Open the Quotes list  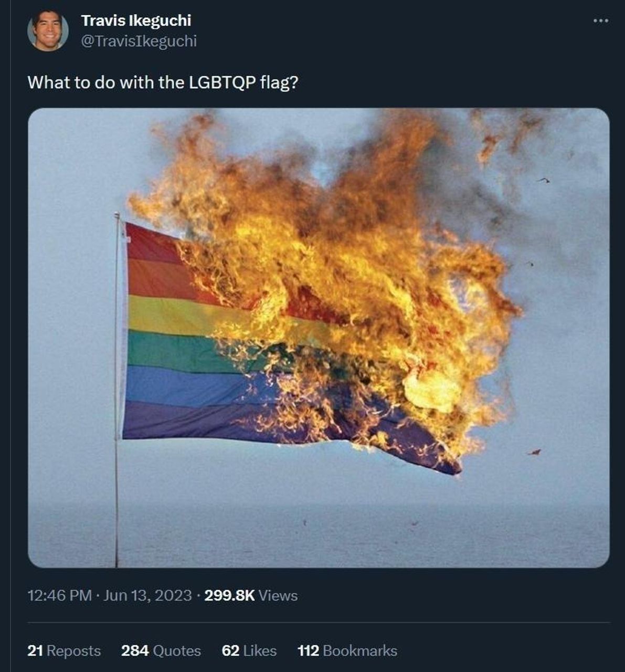point(161,650)
